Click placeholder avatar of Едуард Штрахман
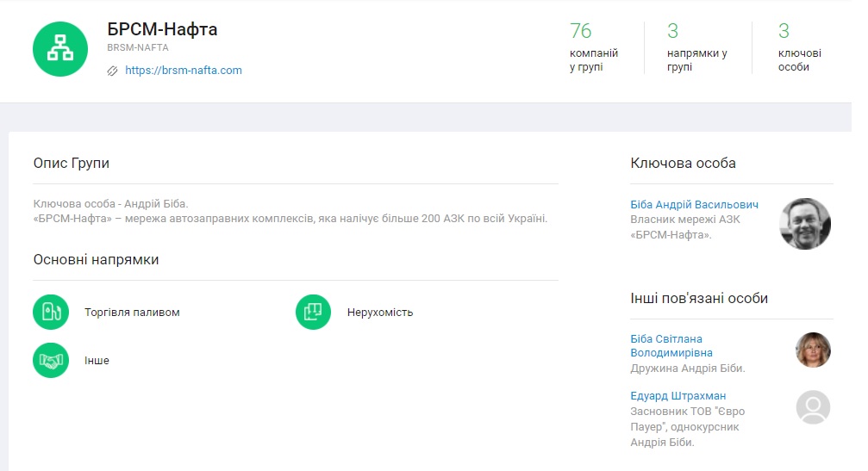The image size is (868, 471). coord(812,407)
